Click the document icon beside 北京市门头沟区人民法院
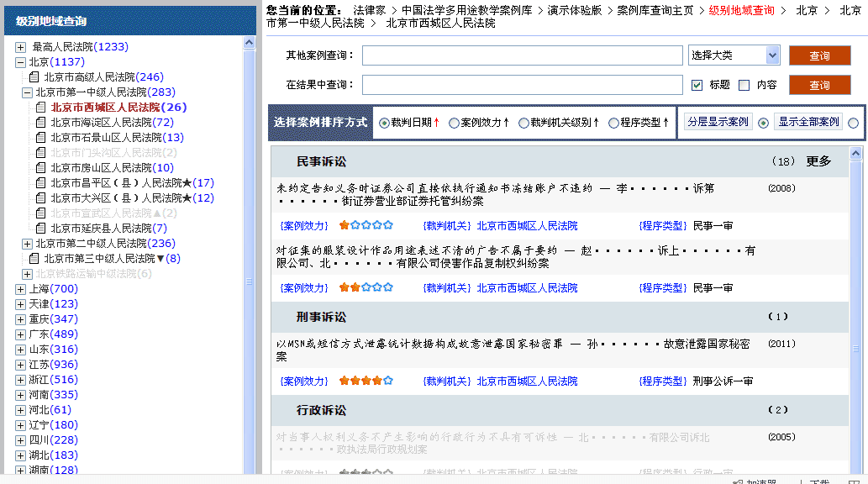868x484 pixels. pos(40,152)
